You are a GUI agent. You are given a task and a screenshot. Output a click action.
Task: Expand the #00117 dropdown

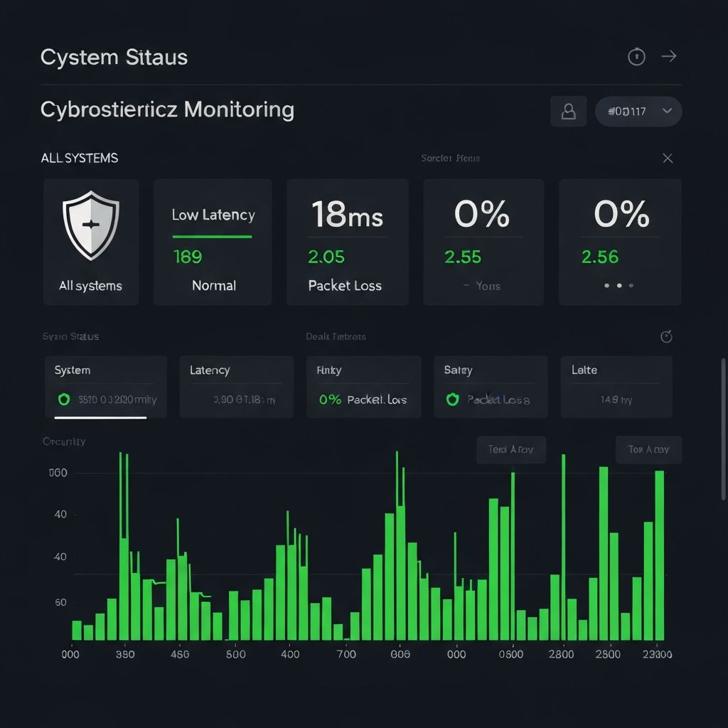point(638,112)
